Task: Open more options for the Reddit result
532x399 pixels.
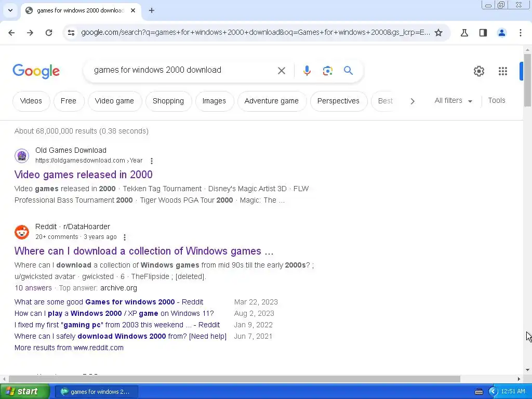Action: tap(125, 237)
